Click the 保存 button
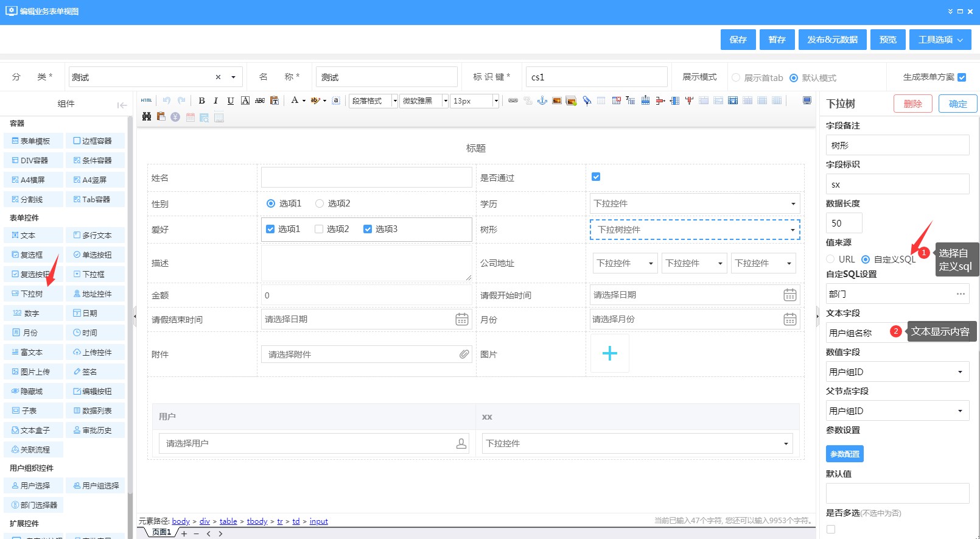Image resolution: width=980 pixels, height=539 pixels. tap(738, 40)
